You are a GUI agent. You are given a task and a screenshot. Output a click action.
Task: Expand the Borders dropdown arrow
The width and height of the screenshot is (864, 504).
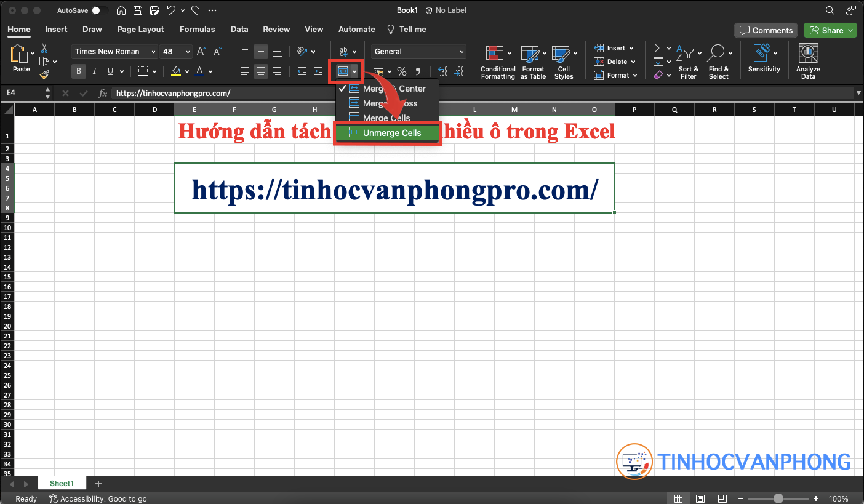tap(154, 71)
